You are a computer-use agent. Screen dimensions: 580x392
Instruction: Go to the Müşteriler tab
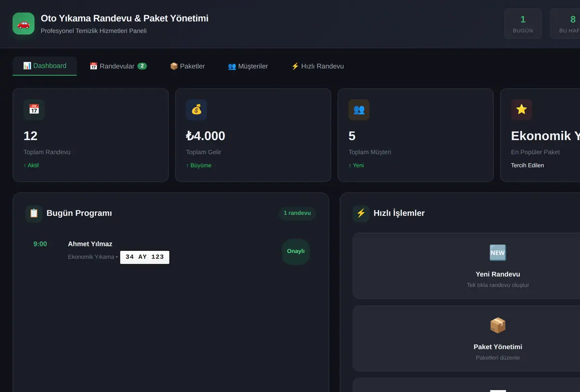click(248, 66)
